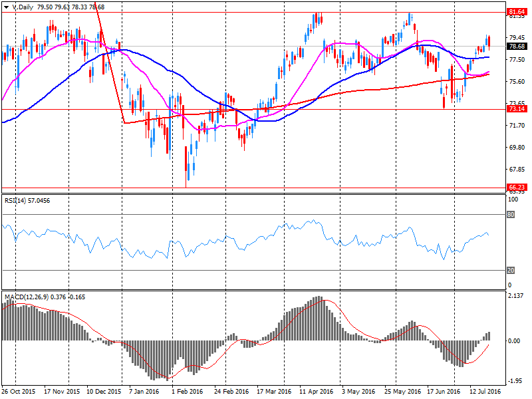Screen dimensions: 532x399
Task: Select the 67.85 price scale value
Action: tap(517, 170)
